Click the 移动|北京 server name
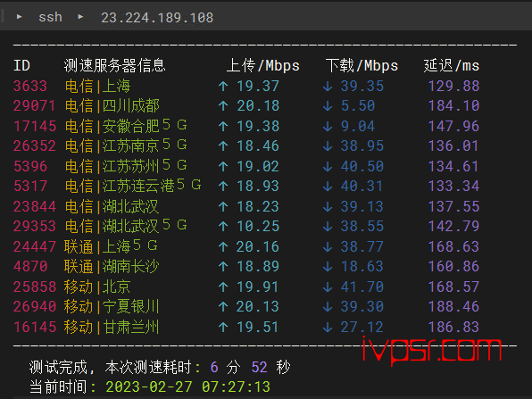Viewport: 532px width, 399px height. point(97,287)
